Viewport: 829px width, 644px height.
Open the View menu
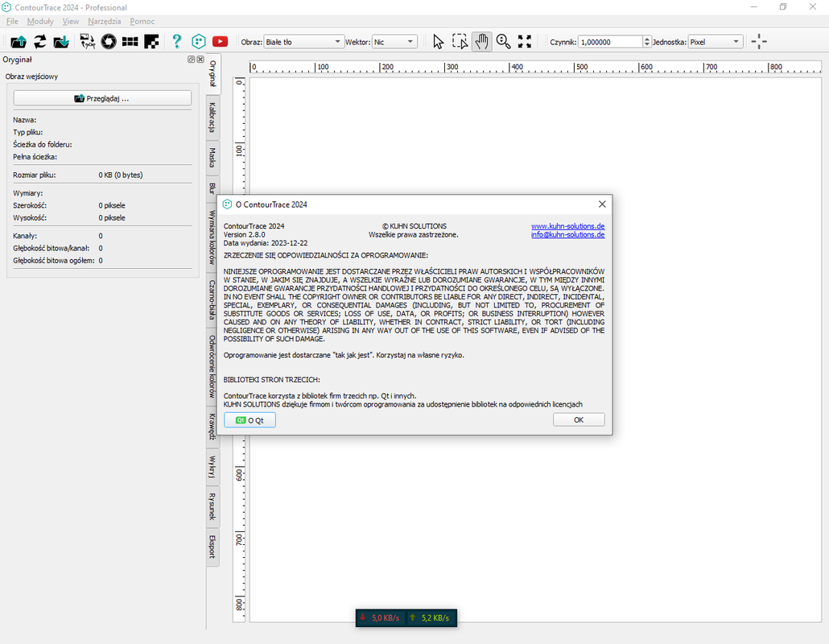pos(70,21)
